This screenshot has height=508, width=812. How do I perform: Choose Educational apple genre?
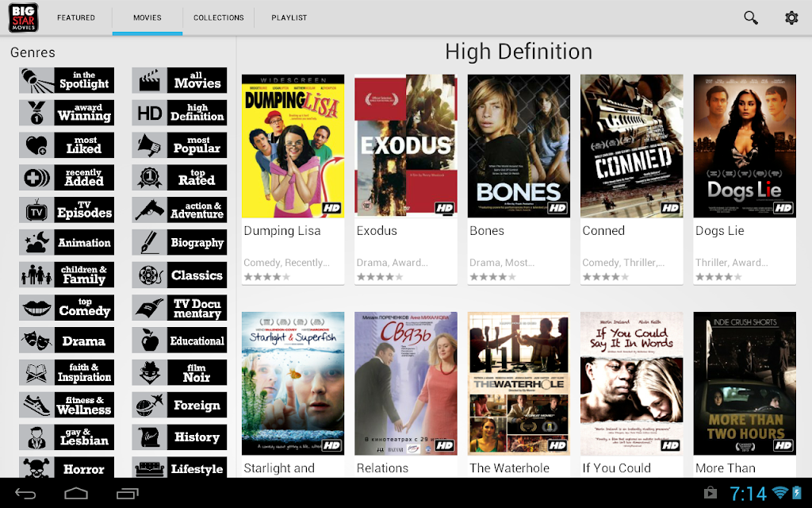point(179,340)
